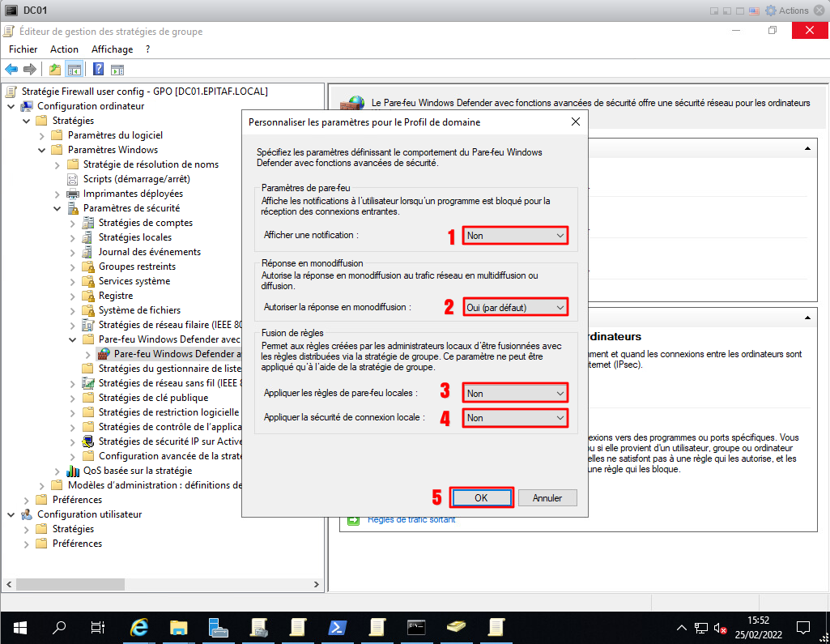Screen dimensions: 830x644
Task: Open 'Appliquer les règles de pare-feu locales' dropdown
Action: coord(515,393)
